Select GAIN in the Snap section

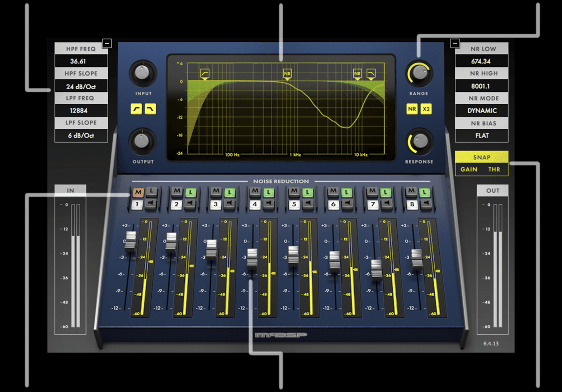[469, 169]
